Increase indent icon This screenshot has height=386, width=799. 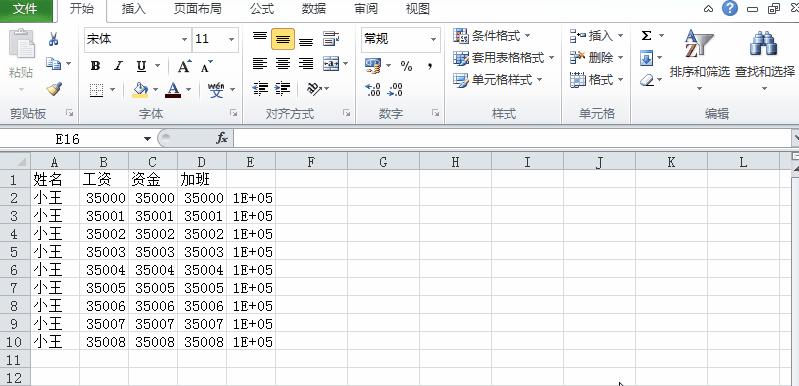(283, 89)
